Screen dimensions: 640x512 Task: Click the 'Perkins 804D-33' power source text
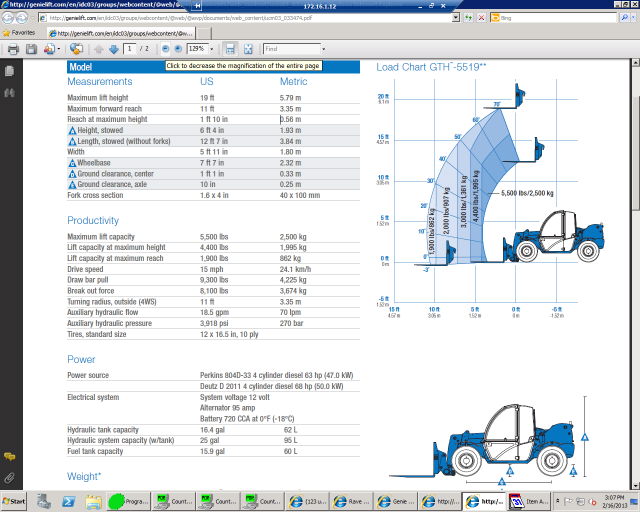[x=276, y=375]
